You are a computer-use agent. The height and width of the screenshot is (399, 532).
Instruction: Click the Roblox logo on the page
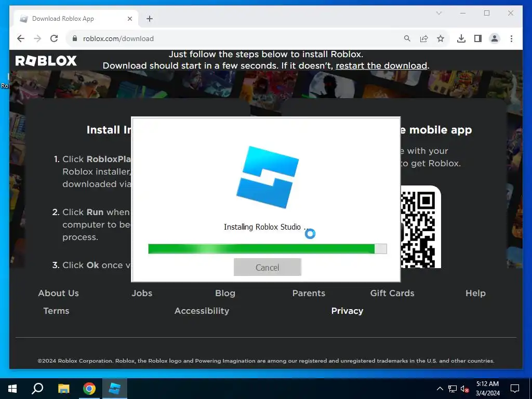[46, 61]
